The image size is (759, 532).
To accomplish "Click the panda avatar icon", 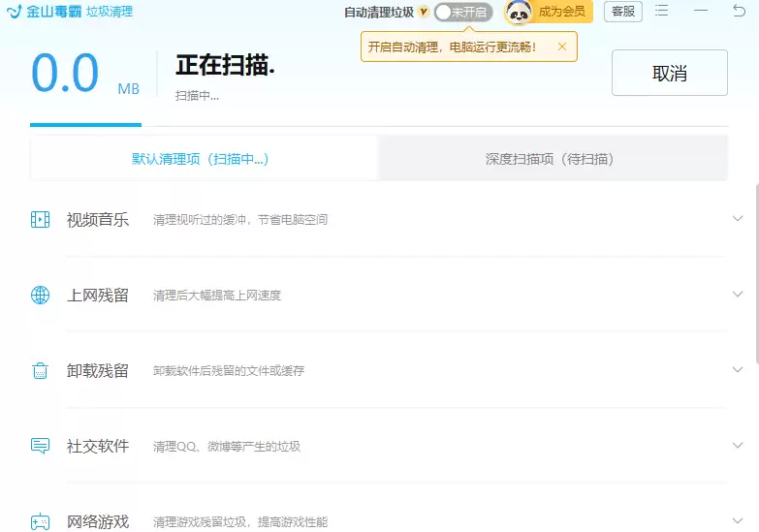I will [x=518, y=12].
